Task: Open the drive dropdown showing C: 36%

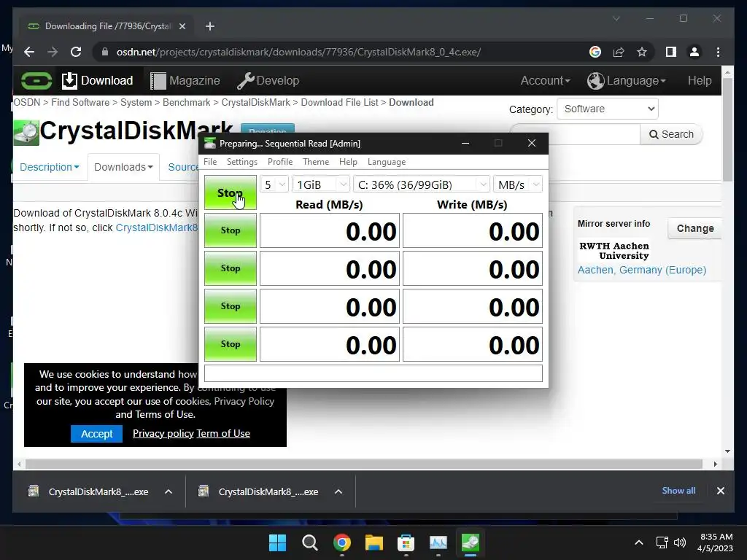Action: 421,184
